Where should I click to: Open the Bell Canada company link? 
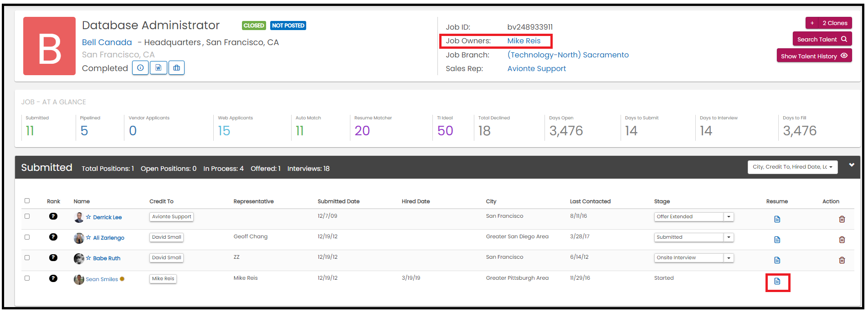point(107,42)
